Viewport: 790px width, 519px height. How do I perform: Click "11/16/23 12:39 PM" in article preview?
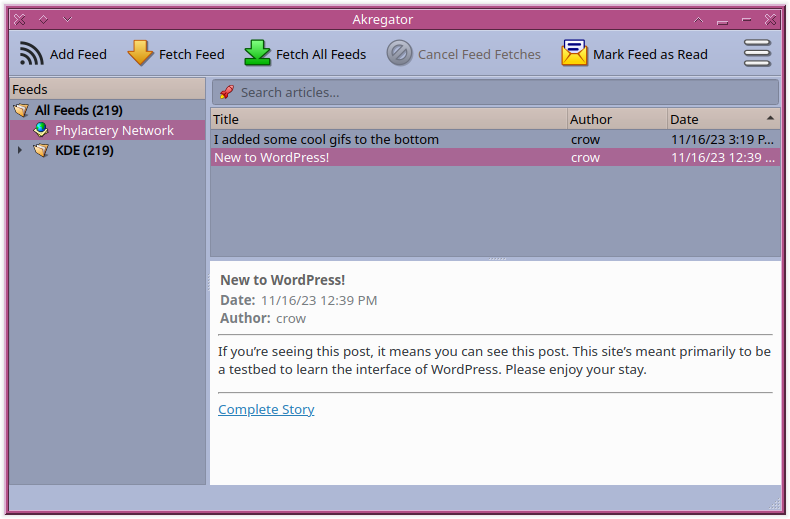pyautogui.click(x=319, y=301)
